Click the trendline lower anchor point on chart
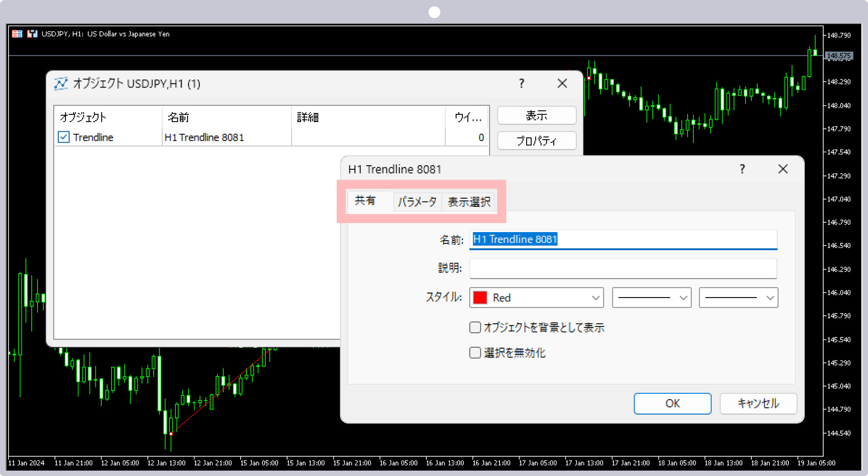This screenshot has height=476, width=868. [171, 434]
